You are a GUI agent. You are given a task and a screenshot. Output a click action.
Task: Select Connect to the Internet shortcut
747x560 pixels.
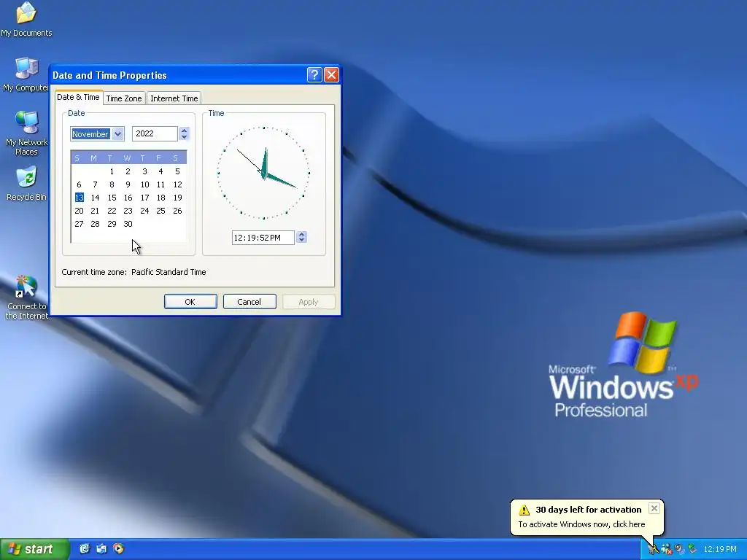point(26,297)
